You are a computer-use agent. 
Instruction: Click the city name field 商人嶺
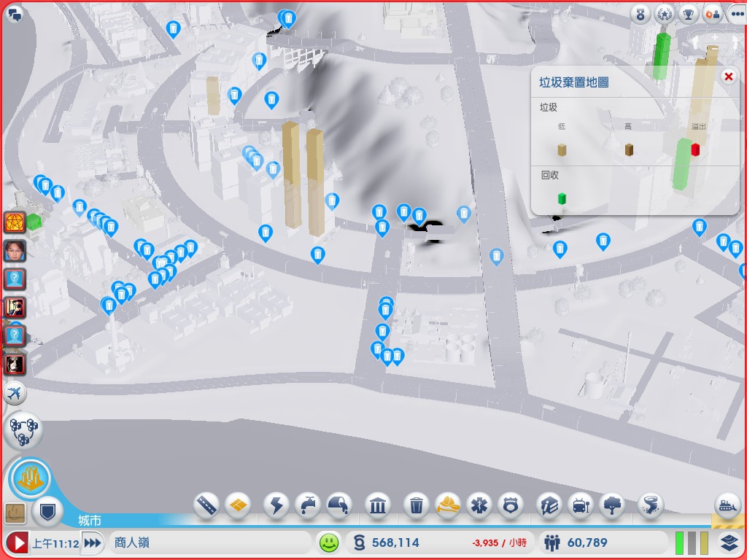point(209,542)
